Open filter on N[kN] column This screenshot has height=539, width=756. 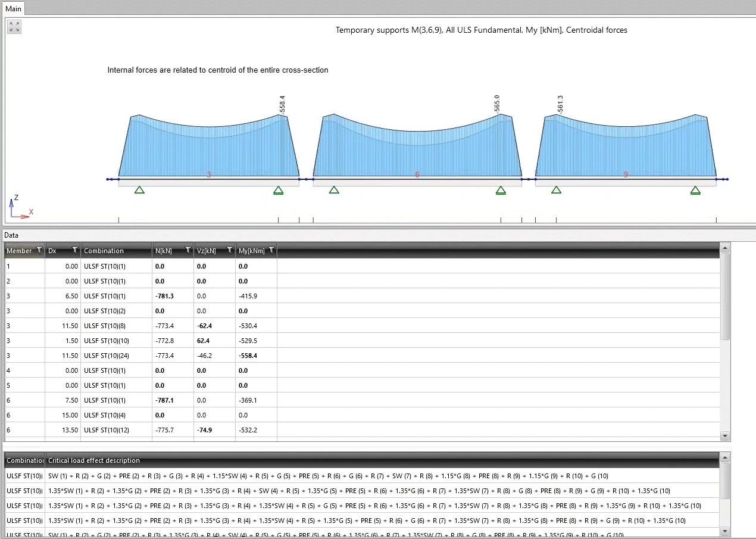tap(188, 250)
